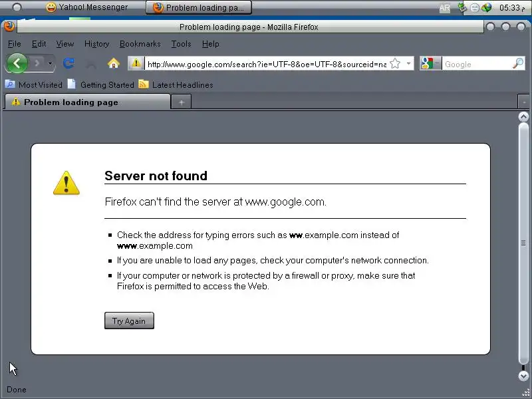Open the File menu

tap(14, 44)
